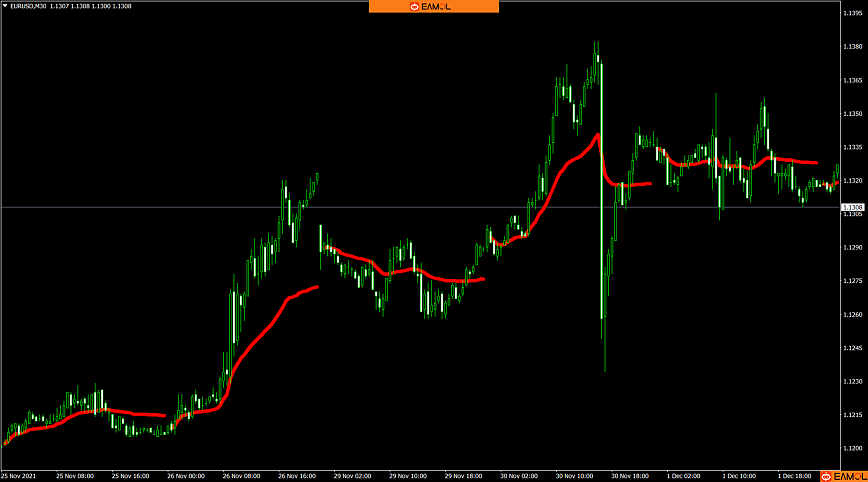
Task: Click the 26 Nov 00:00 time label
Action: [186, 476]
